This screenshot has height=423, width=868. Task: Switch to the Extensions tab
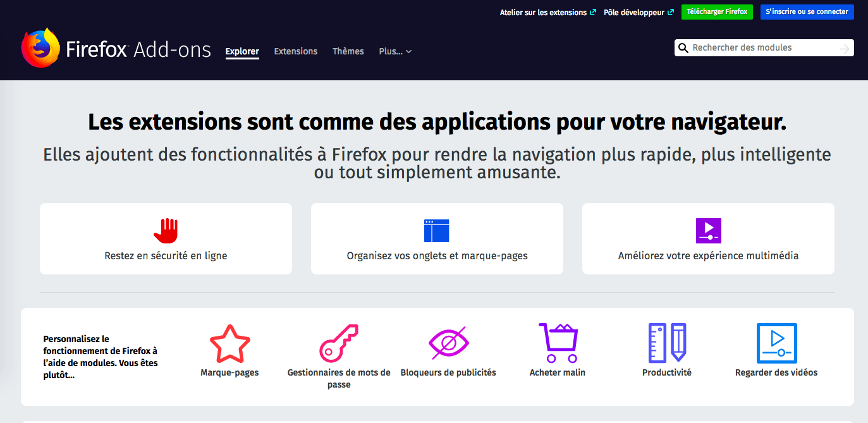[x=296, y=51]
